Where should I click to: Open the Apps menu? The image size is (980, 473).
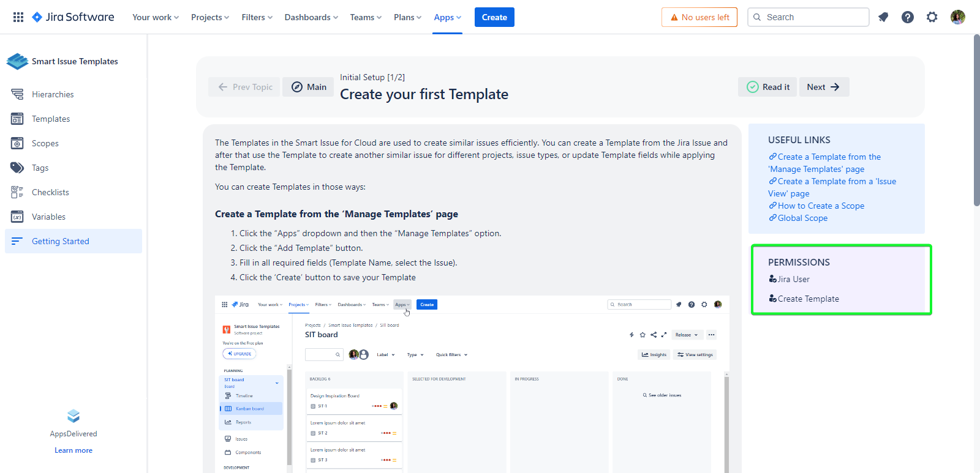tap(447, 17)
